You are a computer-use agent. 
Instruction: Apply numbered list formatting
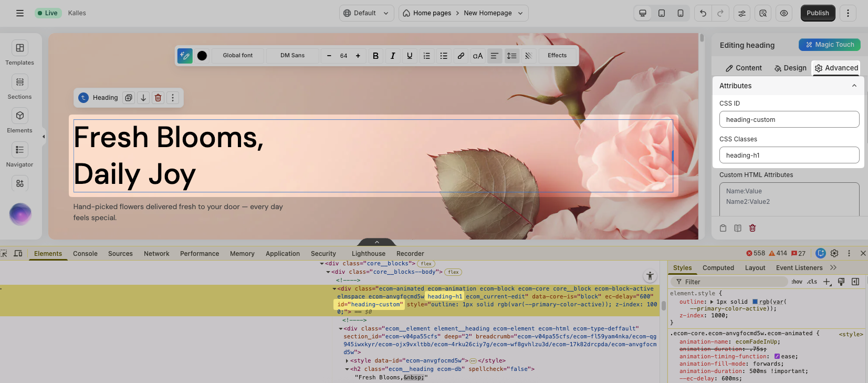click(x=427, y=56)
